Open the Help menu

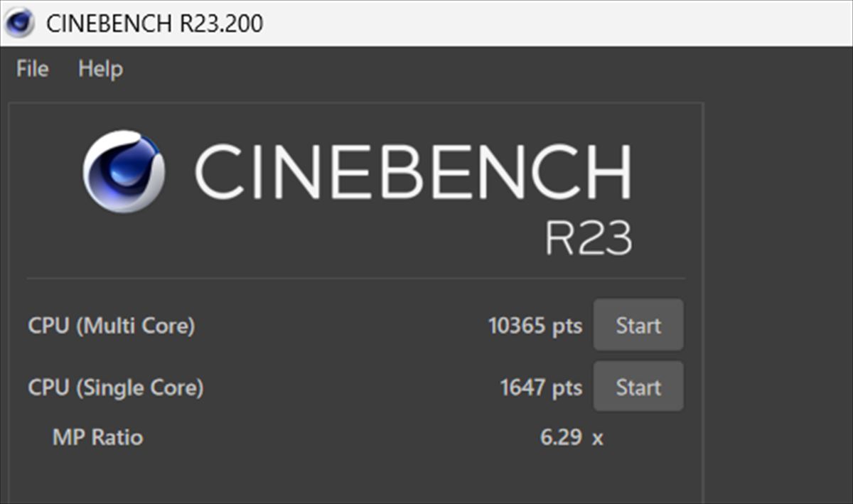click(x=100, y=70)
